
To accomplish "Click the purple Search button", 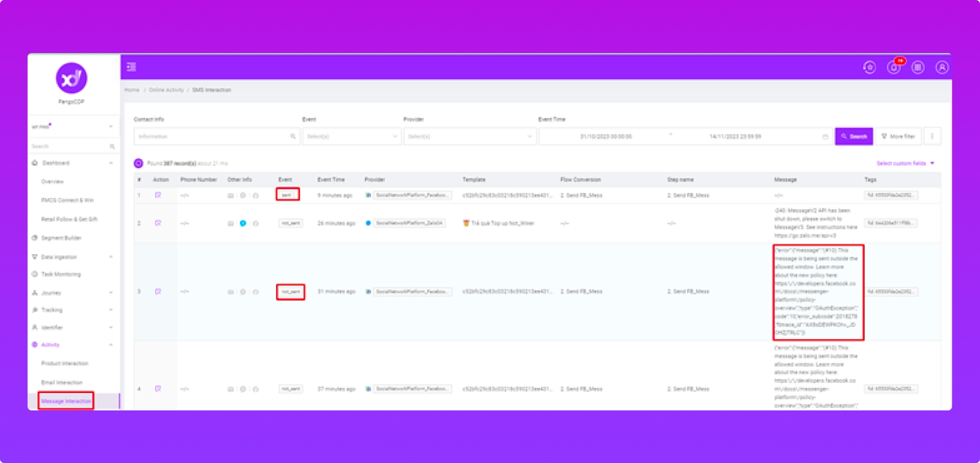I will (x=854, y=136).
